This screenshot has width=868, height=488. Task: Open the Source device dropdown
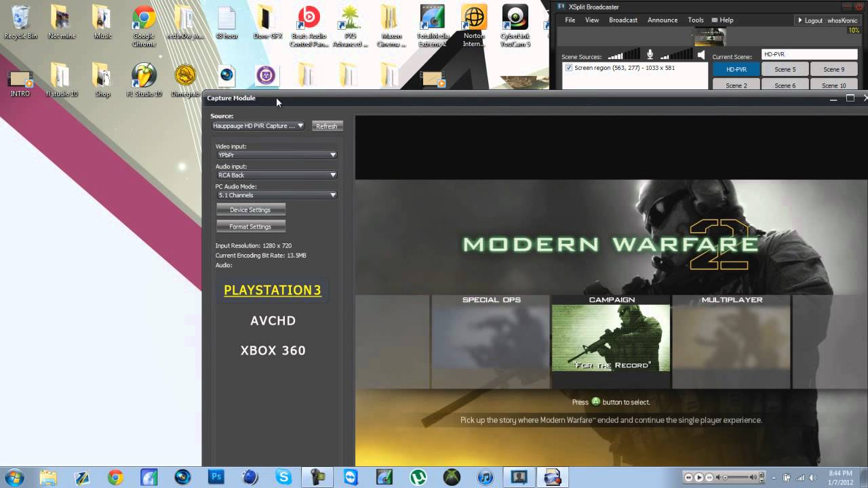point(258,126)
